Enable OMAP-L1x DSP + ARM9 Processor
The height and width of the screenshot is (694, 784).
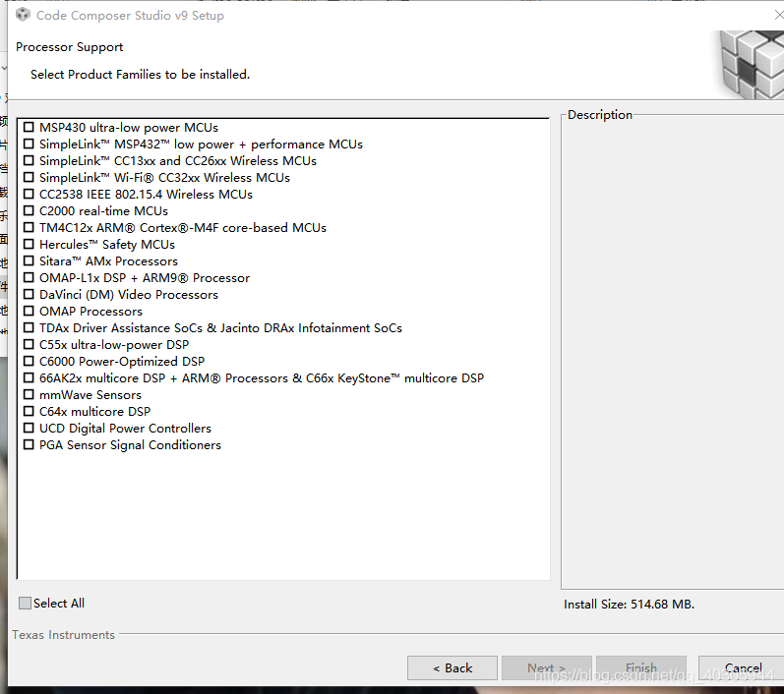(29, 278)
